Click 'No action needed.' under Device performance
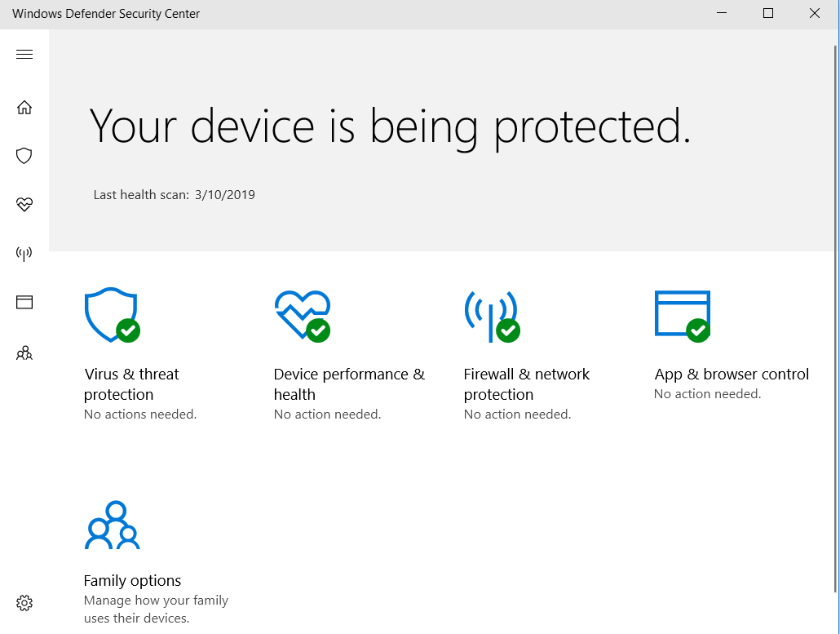Viewport: 840px width, 634px height. 327,415
